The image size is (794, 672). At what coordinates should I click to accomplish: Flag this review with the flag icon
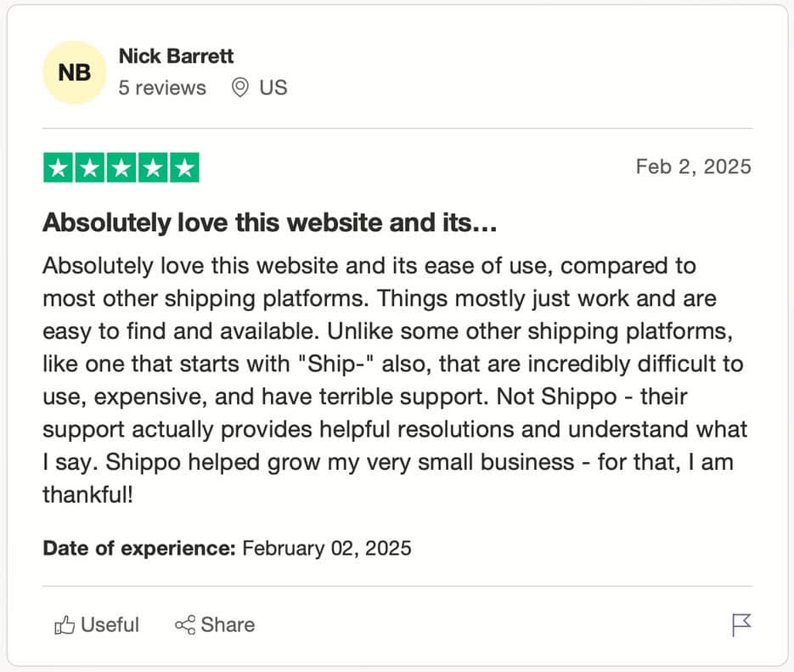click(742, 625)
